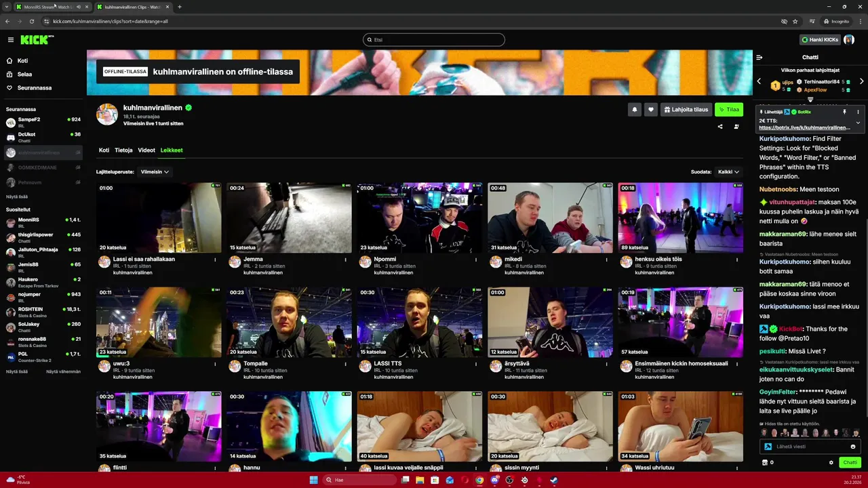Focus the Etsi search field

[x=434, y=40]
